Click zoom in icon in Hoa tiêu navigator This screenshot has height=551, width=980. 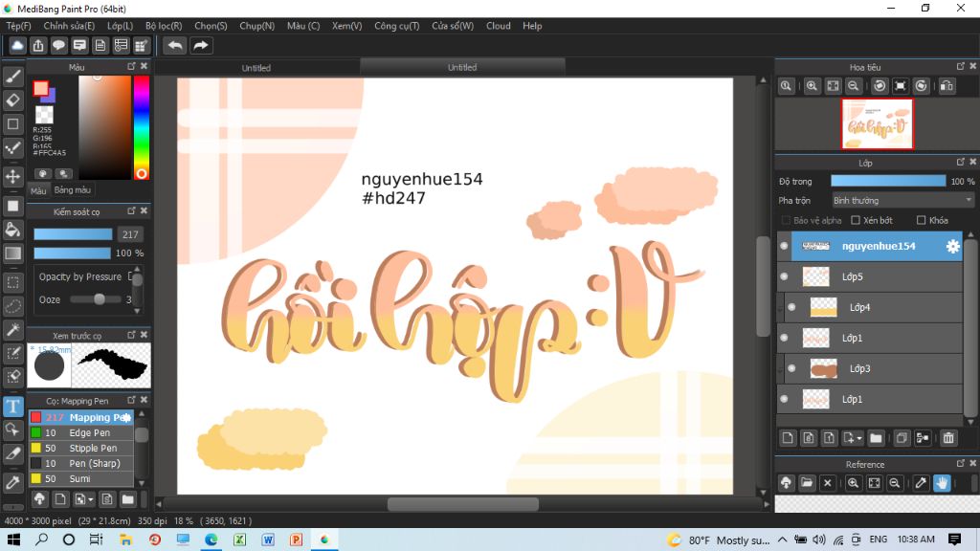click(812, 85)
